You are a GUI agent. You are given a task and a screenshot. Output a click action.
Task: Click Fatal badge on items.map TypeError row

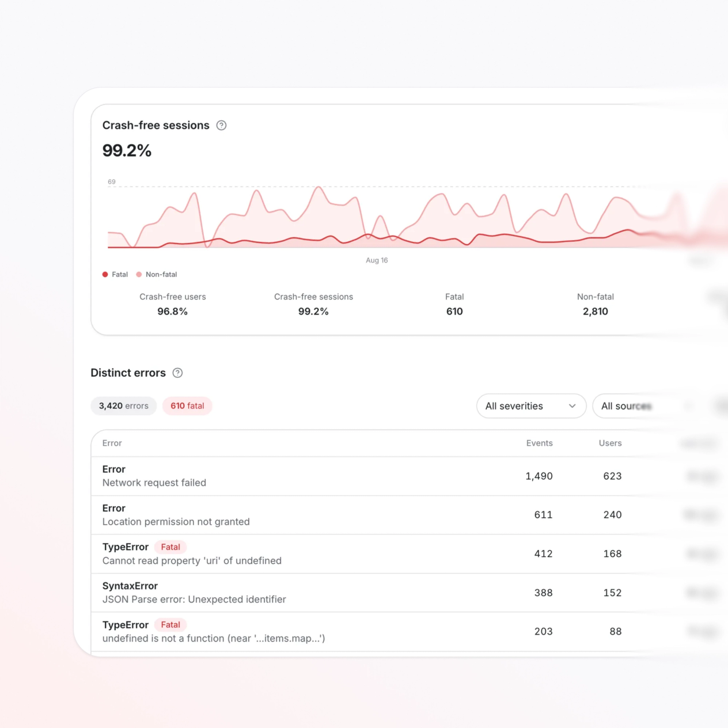(x=170, y=625)
